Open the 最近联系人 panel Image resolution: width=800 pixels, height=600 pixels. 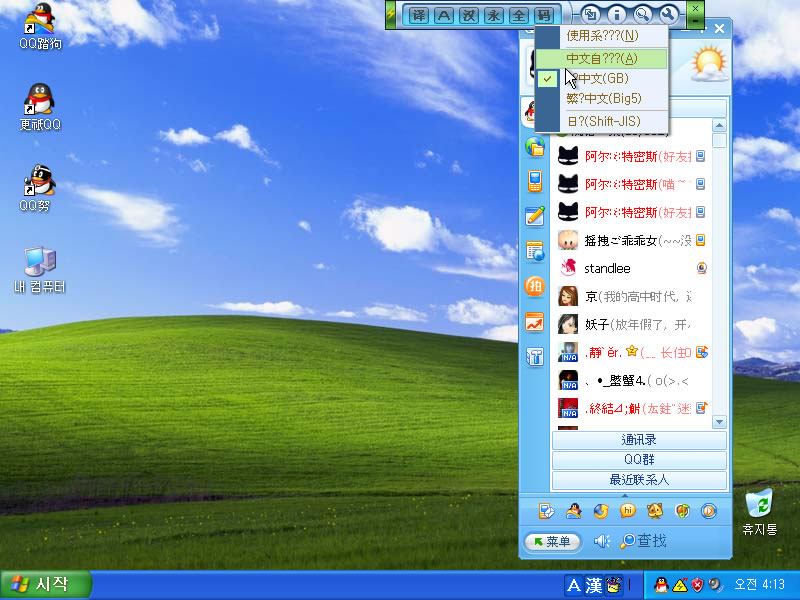tap(639, 480)
